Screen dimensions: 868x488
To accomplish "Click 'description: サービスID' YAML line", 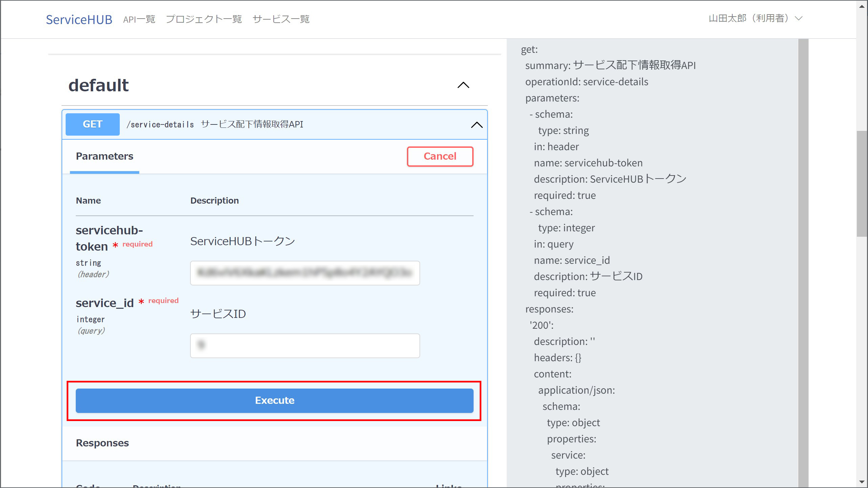I will [x=588, y=277].
